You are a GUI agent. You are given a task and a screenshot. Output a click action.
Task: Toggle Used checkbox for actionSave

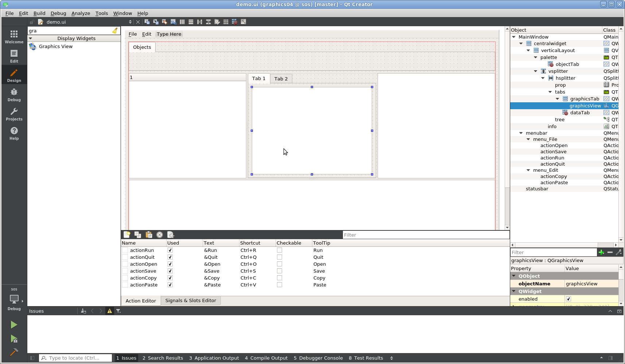(170, 271)
